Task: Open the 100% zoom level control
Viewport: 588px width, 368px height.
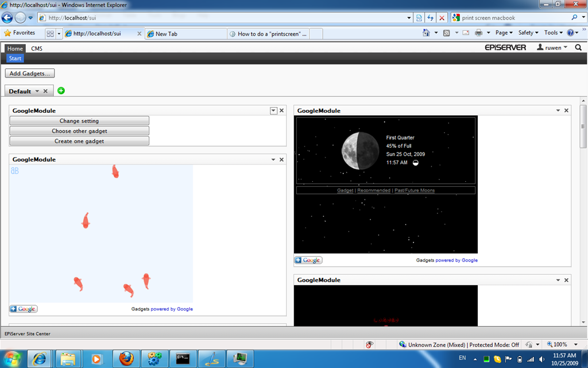Action: click(x=560, y=345)
